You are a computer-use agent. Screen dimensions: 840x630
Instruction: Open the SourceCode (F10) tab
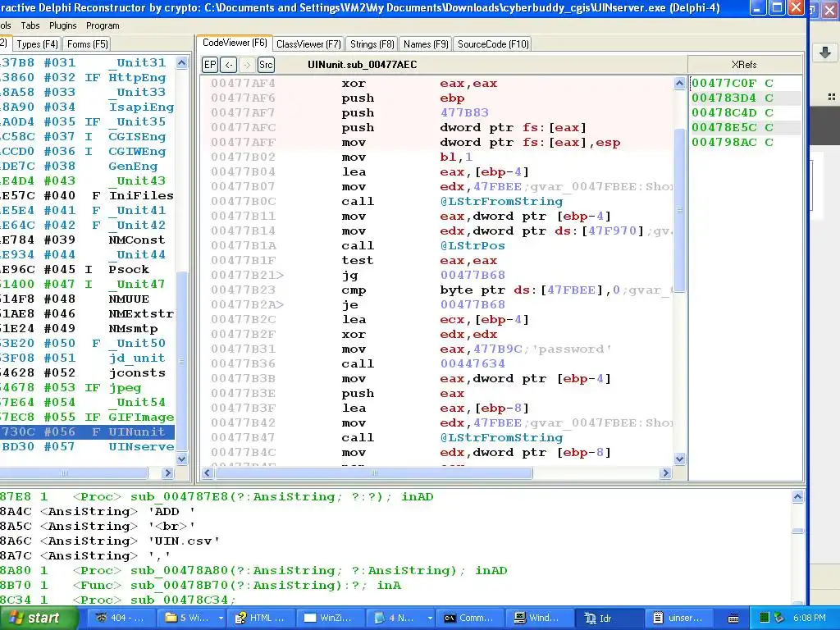point(493,44)
